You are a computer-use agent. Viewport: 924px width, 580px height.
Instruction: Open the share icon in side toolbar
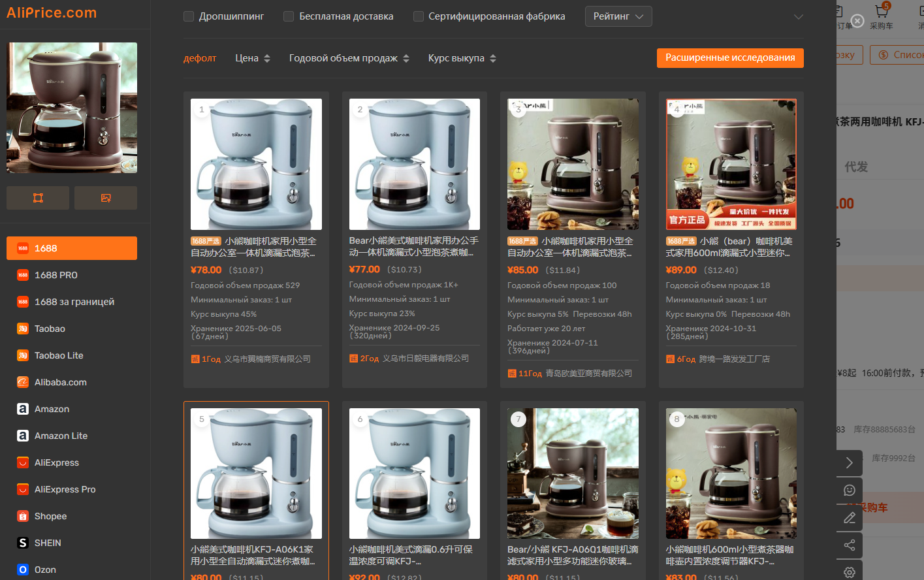(849, 545)
